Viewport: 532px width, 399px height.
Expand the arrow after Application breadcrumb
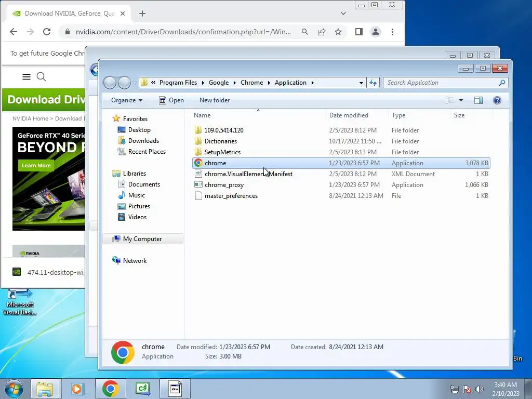312,83
